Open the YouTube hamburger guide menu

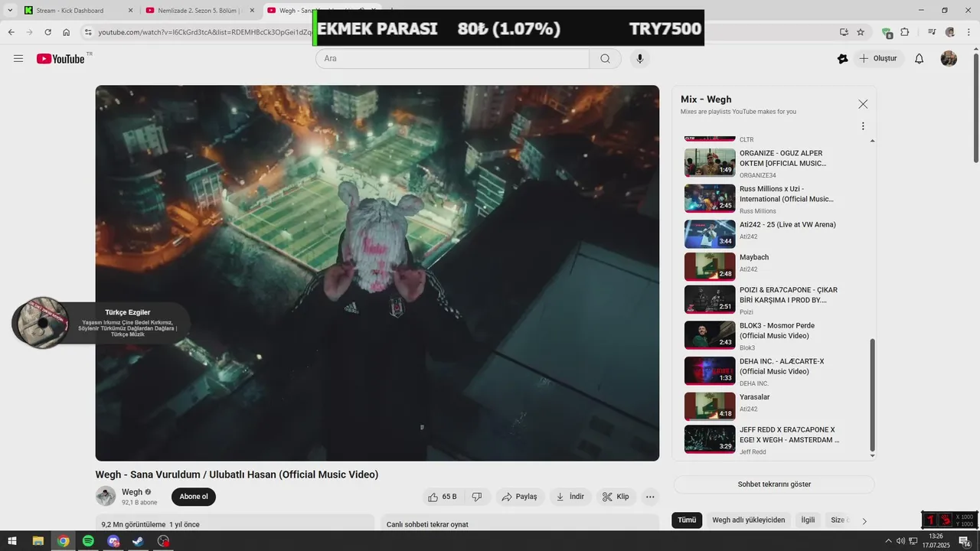18,59
